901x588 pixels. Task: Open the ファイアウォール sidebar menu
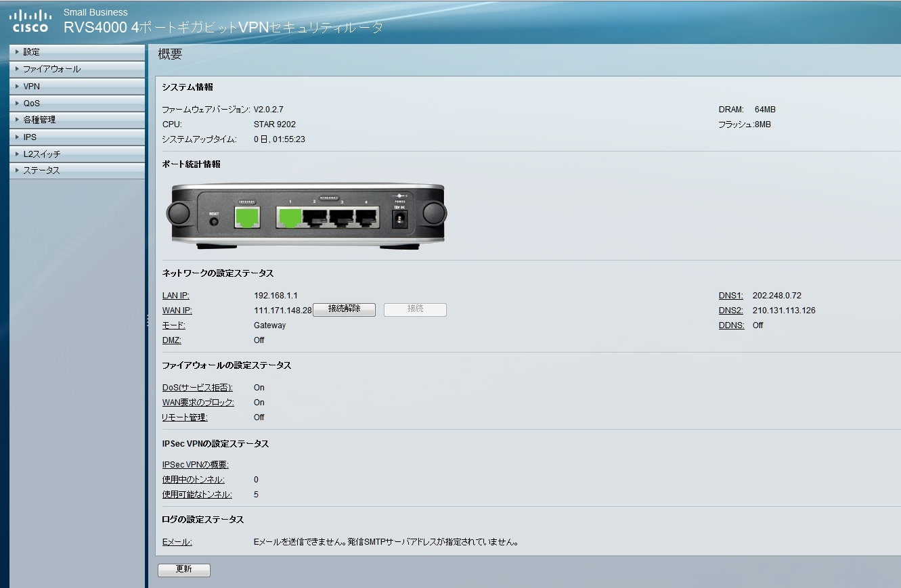click(x=77, y=69)
